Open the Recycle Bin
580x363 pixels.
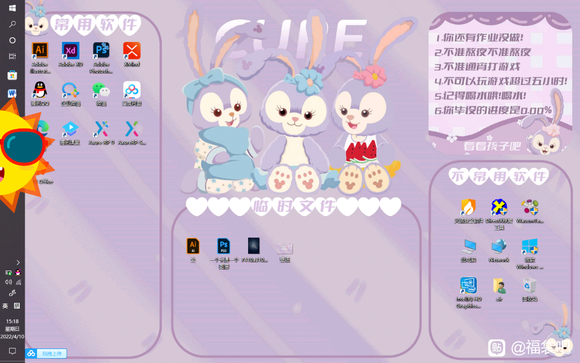pos(530,286)
